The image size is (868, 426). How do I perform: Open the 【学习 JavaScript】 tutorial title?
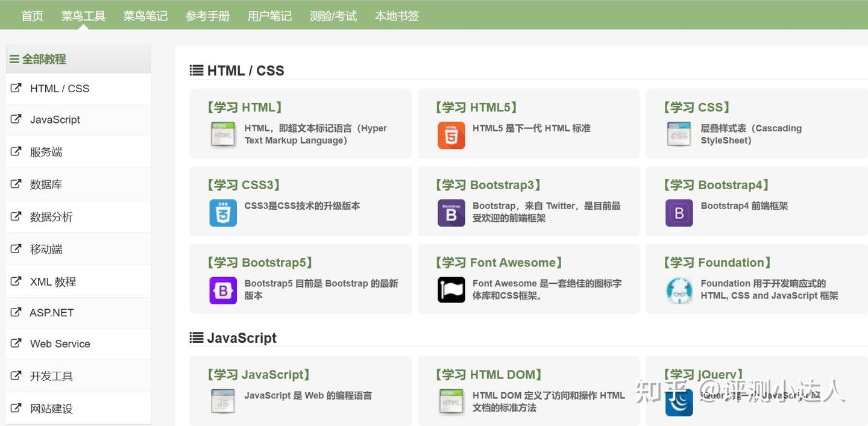(259, 375)
